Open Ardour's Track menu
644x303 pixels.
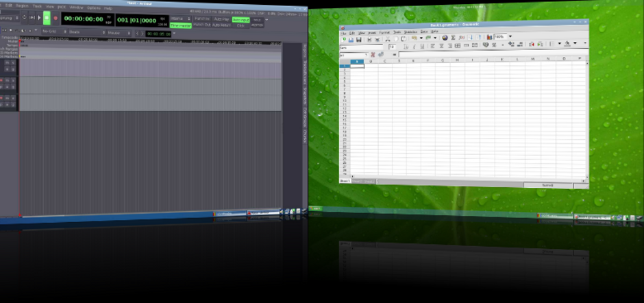pyautogui.click(x=37, y=6)
